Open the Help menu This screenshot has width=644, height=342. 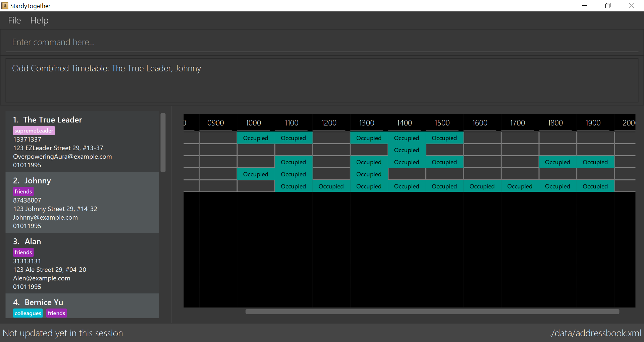[x=39, y=20]
